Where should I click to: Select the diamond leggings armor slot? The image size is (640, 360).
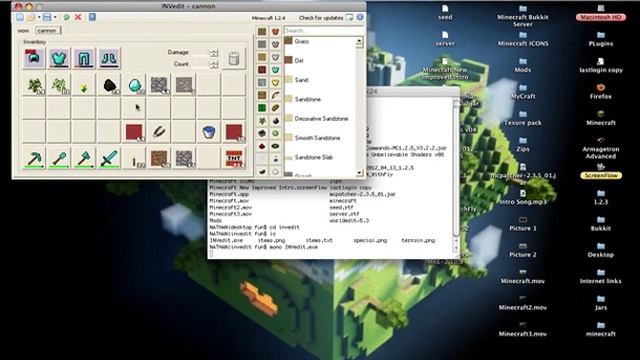click(84, 58)
